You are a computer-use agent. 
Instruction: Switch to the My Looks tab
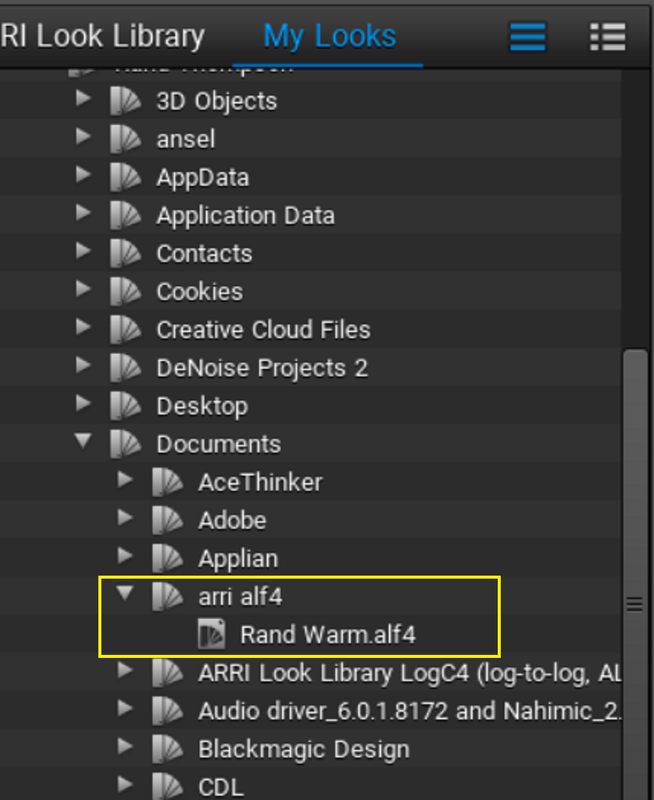[330, 37]
